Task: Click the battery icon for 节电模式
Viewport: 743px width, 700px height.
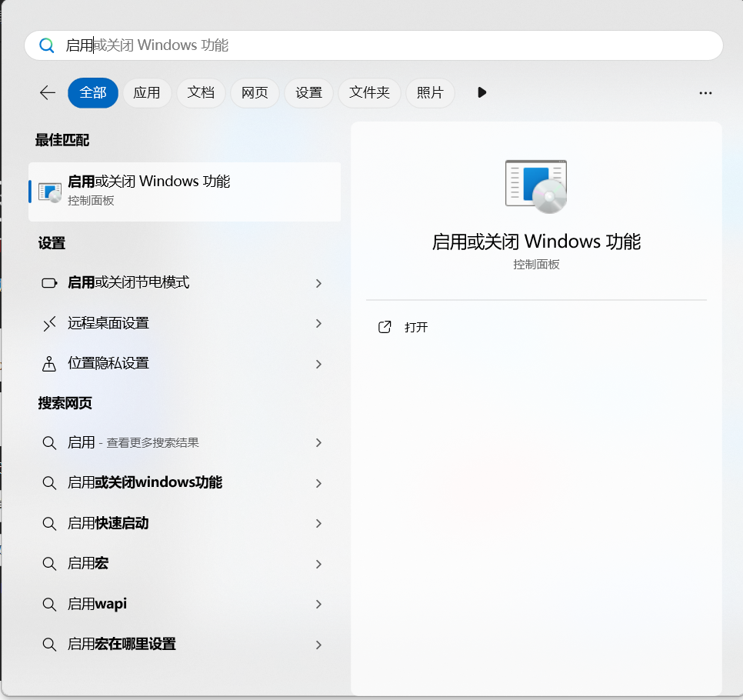Action: (x=49, y=283)
